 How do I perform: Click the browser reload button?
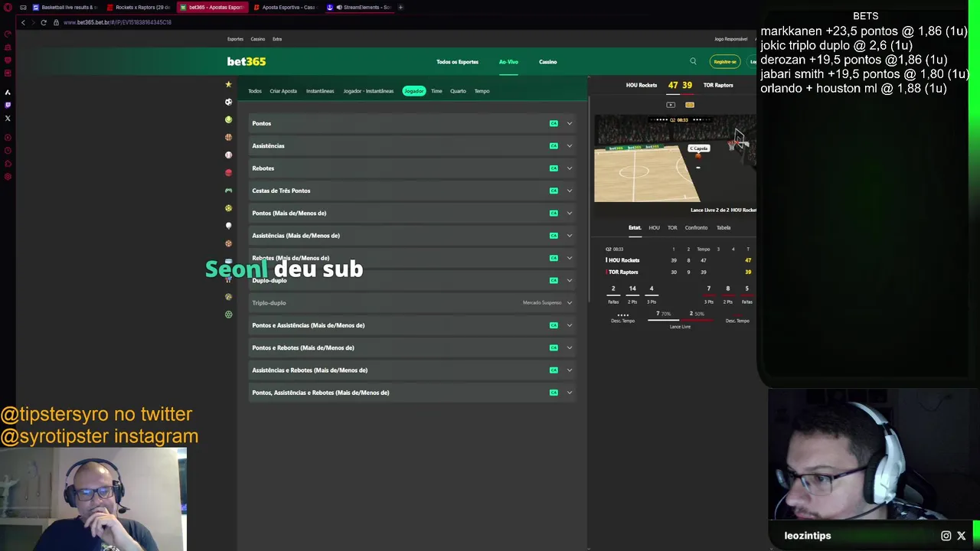[44, 22]
